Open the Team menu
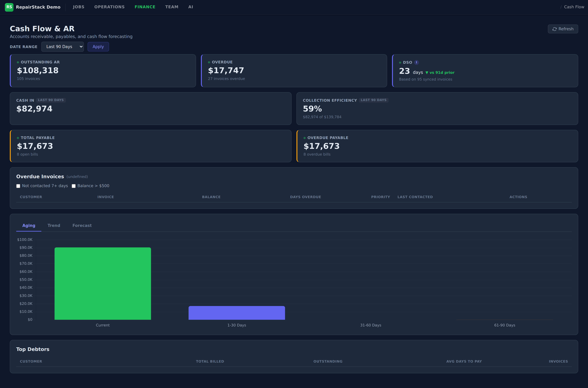The width and height of the screenshot is (588, 388). point(171,7)
